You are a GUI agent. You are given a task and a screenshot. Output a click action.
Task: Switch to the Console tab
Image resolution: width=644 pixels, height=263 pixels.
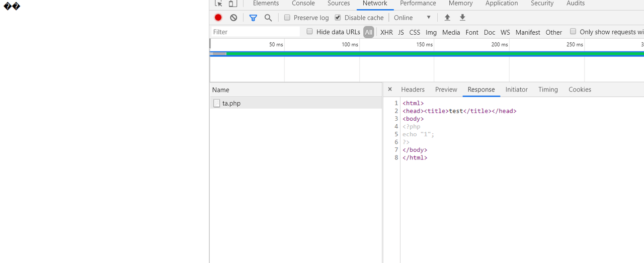303,4
